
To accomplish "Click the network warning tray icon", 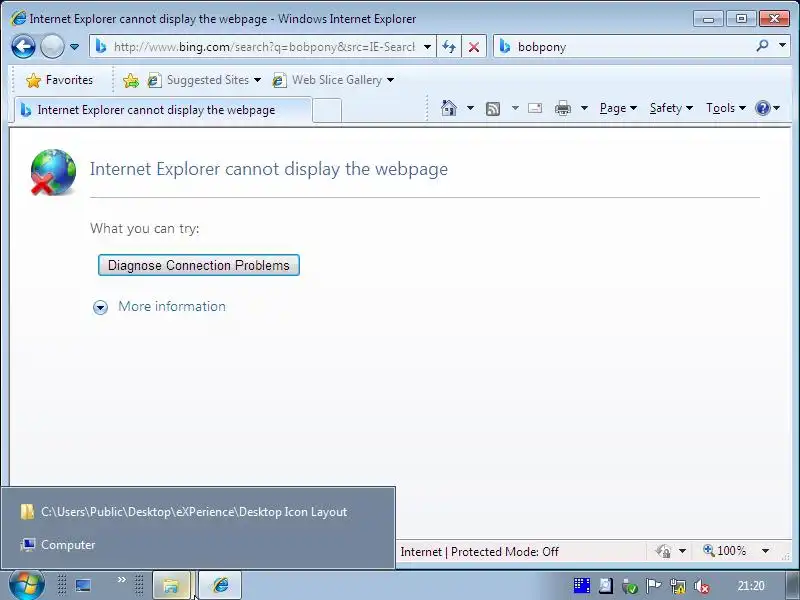I will coord(678,587).
